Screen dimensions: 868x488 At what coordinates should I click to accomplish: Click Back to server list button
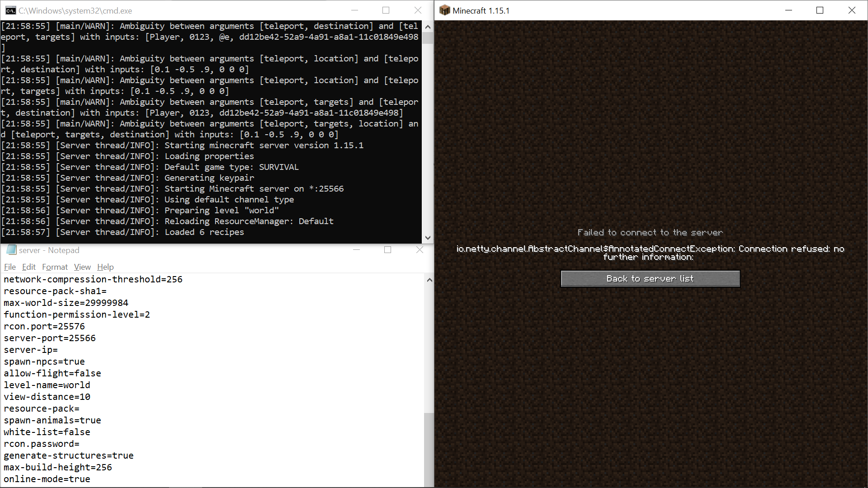(x=650, y=279)
